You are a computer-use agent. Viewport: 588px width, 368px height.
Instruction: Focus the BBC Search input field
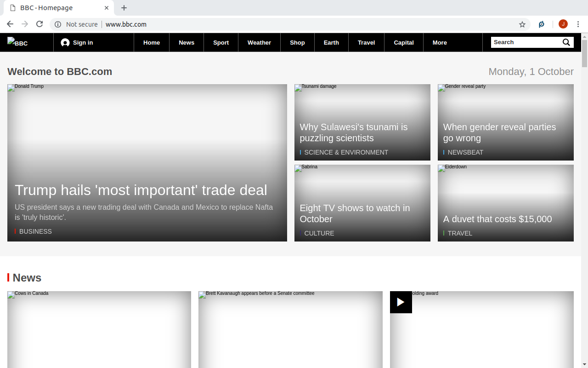[x=526, y=42]
